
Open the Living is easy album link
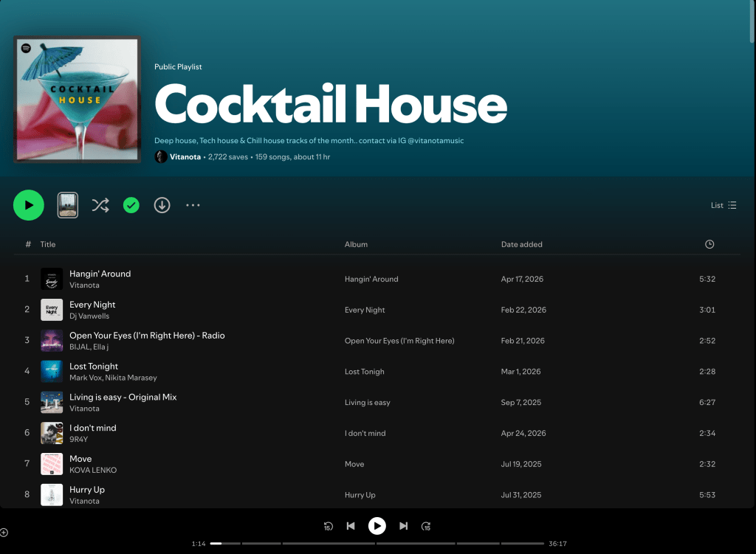click(368, 402)
